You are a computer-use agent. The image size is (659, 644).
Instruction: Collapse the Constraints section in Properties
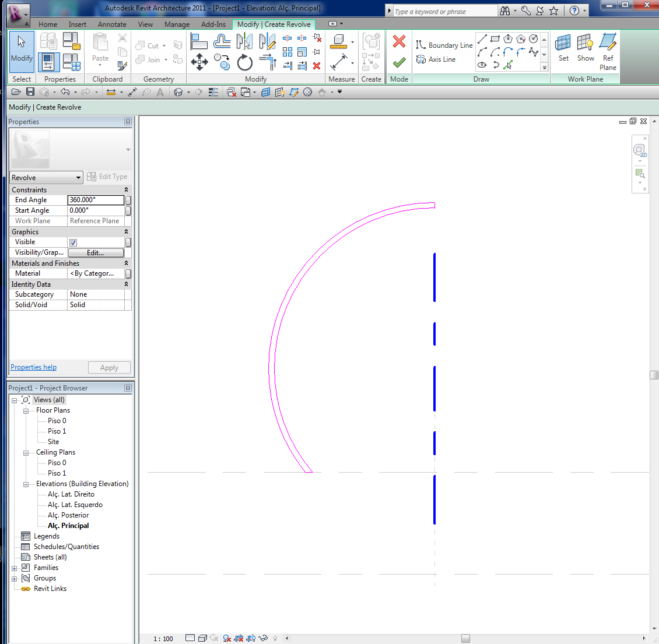click(x=126, y=190)
